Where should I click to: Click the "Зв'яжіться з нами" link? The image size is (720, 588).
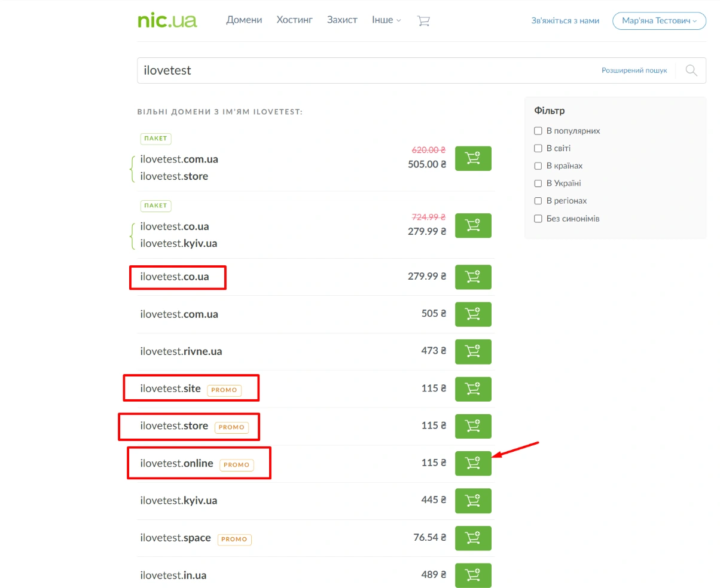565,21
